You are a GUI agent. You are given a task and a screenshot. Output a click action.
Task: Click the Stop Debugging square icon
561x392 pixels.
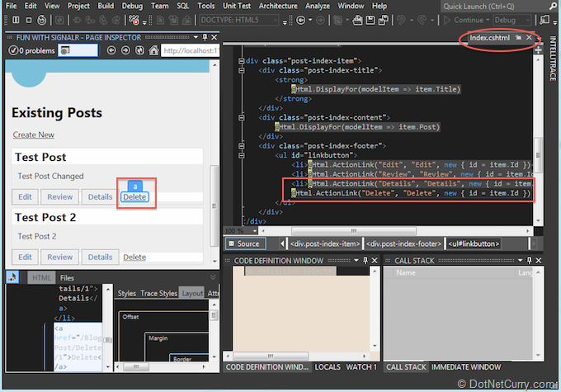[x=29, y=20]
